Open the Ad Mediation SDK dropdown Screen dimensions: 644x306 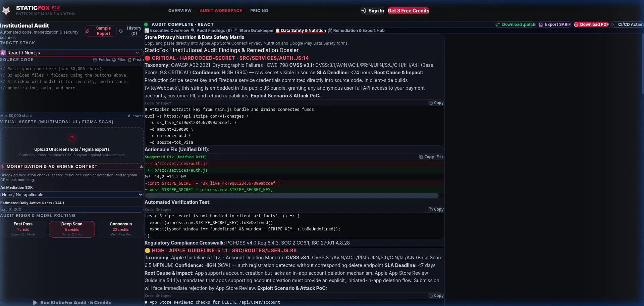(x=72, y=195)
